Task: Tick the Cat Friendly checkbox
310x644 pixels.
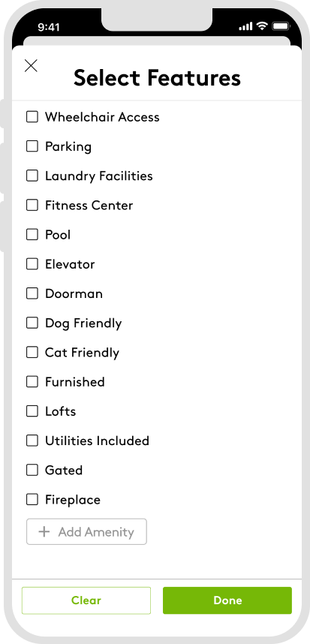Action: pos(32,352)
